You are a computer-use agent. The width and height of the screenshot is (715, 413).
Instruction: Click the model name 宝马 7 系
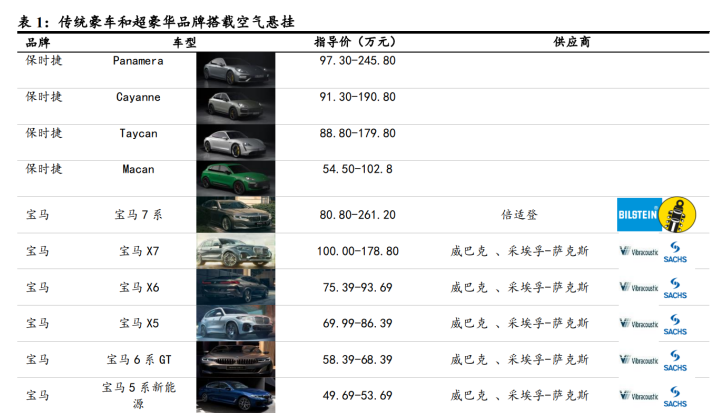click(138, 214)
